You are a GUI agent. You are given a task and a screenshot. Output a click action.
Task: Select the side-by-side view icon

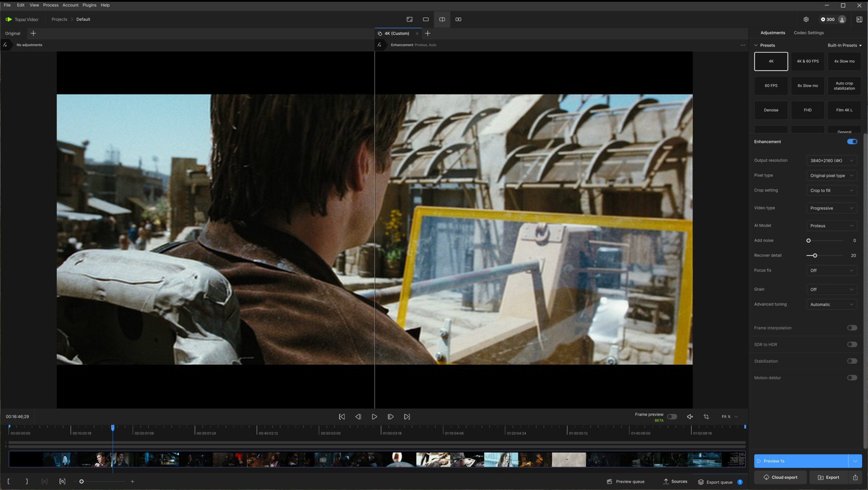[x=458, y=19]
